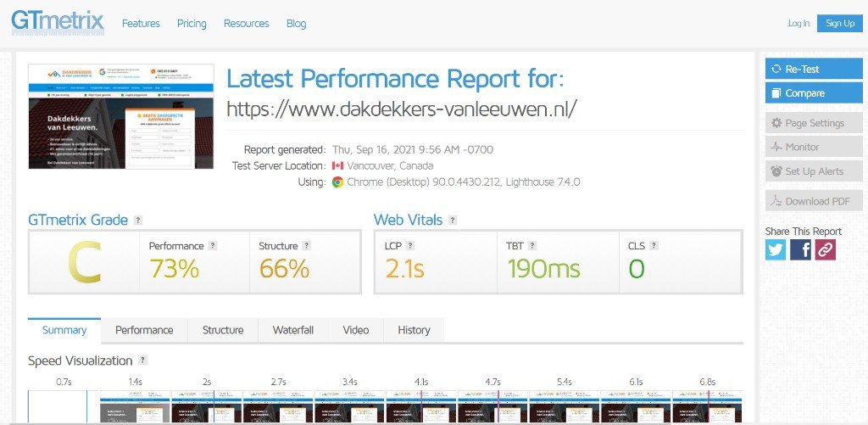Open GTmetrix Grade help question mark
Image resolution: width=868 pixels, height=425 pixels.
pos(138,220)
